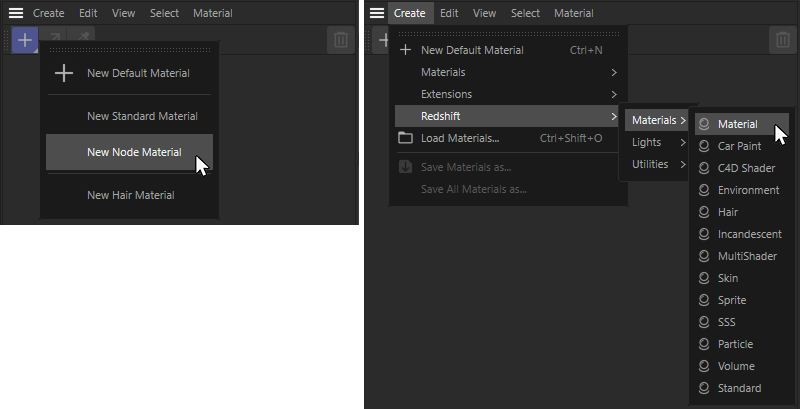
Task: Click the Incandescent material icon
Action: pyautogui.click(x=704, y=234)
